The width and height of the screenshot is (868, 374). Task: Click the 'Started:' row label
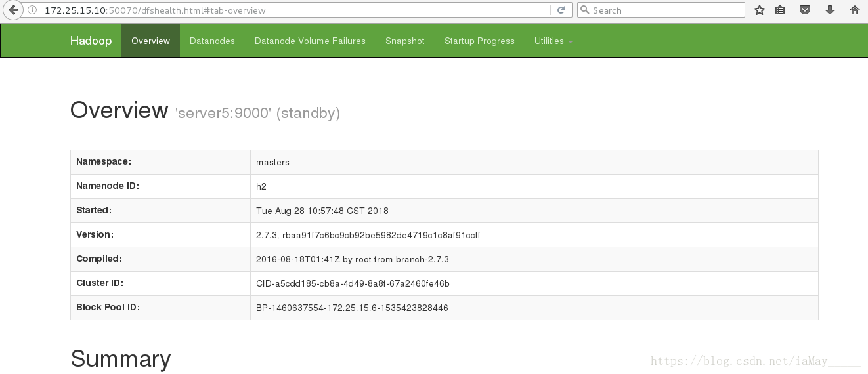pyautogui.click(x=94, y=210)
